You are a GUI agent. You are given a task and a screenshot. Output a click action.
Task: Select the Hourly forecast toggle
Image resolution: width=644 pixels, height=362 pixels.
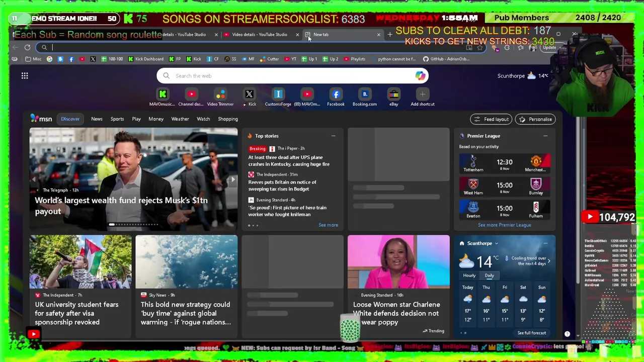pos(469,276)
